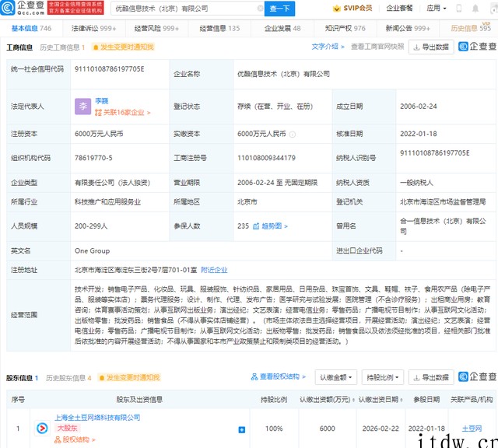This screenshot has width=498, height=448.
Task: Switch to the 经营风险 999+ tab
Action: point(156,28)
